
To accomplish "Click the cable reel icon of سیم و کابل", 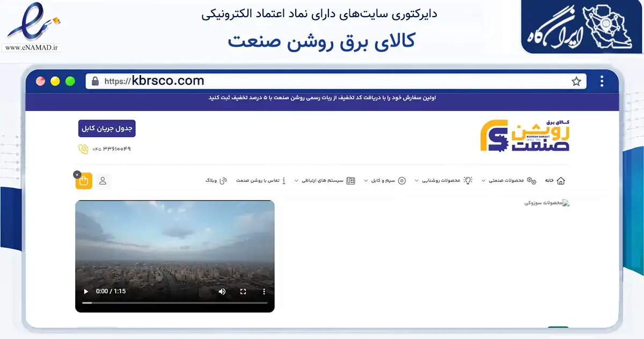I will click(x=402, y=181).
